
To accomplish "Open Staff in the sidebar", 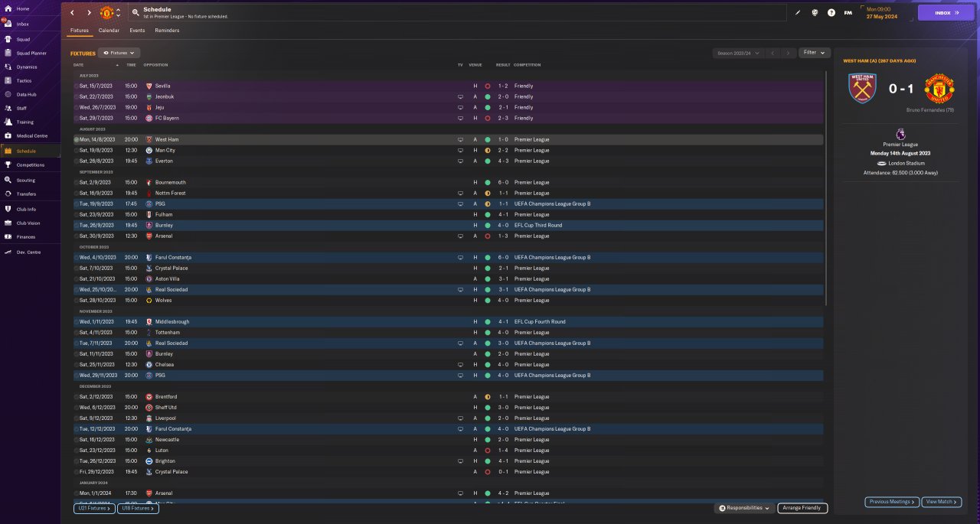I will tap(31, 108).
